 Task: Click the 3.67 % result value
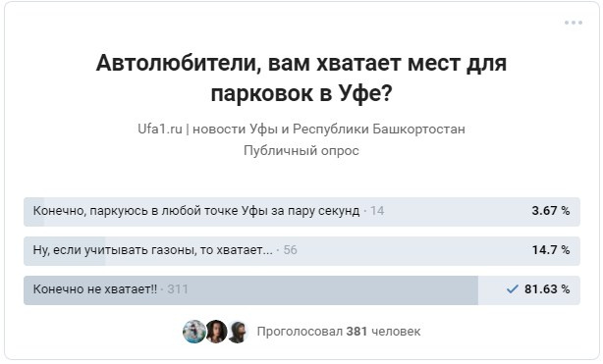tap(551, 211)
